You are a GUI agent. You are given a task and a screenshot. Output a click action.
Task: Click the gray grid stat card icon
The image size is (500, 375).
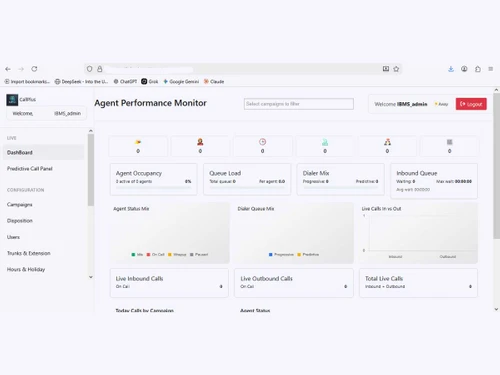tap(449, 142)
